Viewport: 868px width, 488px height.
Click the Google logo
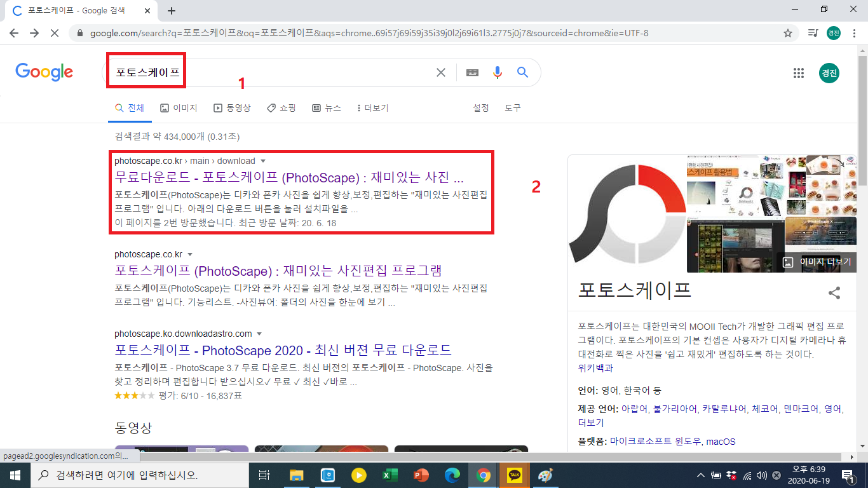(x=44, y=72)
